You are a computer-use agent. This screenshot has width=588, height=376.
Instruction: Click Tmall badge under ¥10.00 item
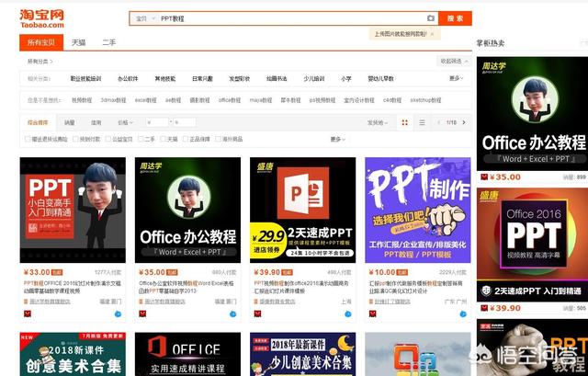pyautogui.click(x=372, y=313)
